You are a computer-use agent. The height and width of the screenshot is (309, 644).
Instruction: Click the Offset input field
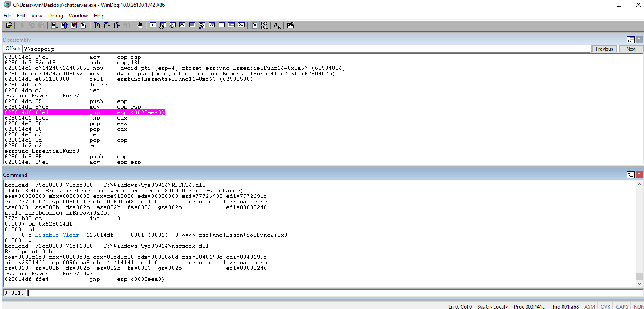(x=306, y=49)
